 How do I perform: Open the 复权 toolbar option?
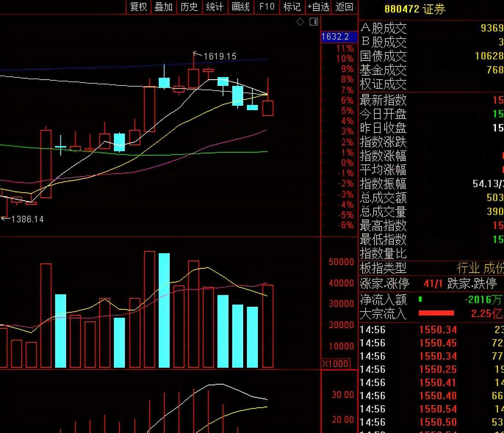(x=138, y=7)
